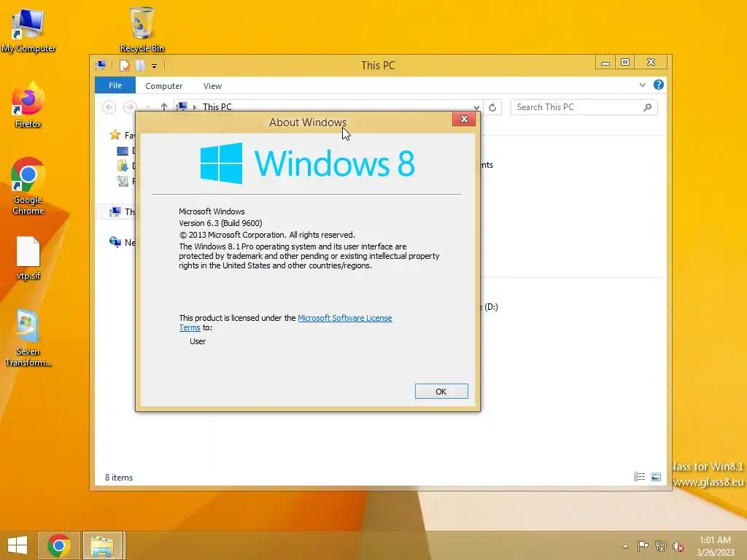Screen dimensions: 747x560
Task: Launch Firefox from desktop shortcut
Action: (x=28, y=106)
